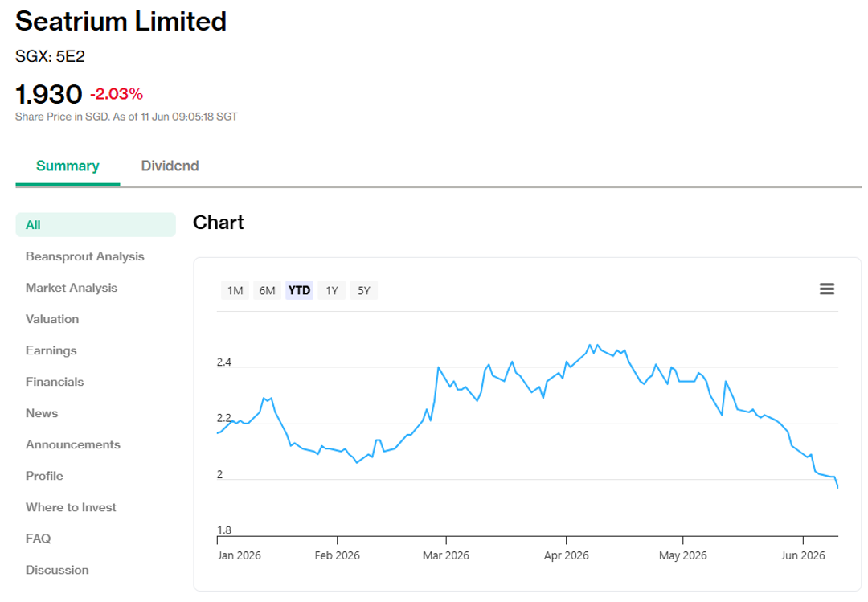Image resolution: width=868 pixels, height=602 pixels.
Task: Select All in the sidebar
Action: click(x=96, y=225)
